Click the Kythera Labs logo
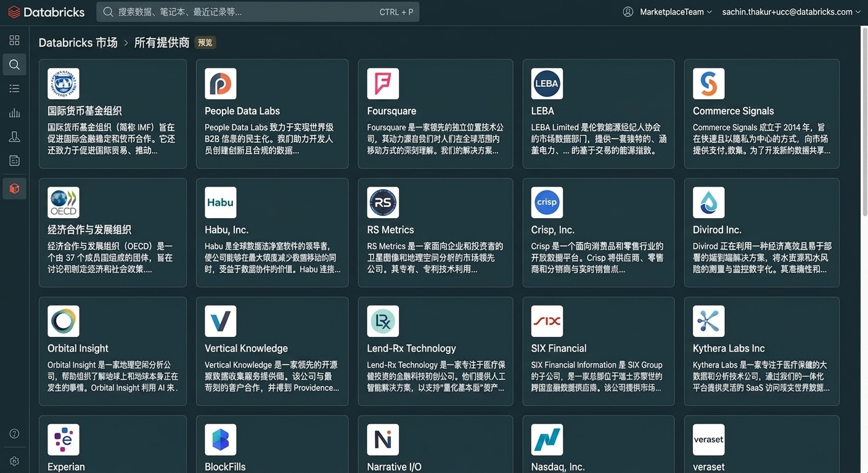868x473 pixels. click(x=709, y=321)
